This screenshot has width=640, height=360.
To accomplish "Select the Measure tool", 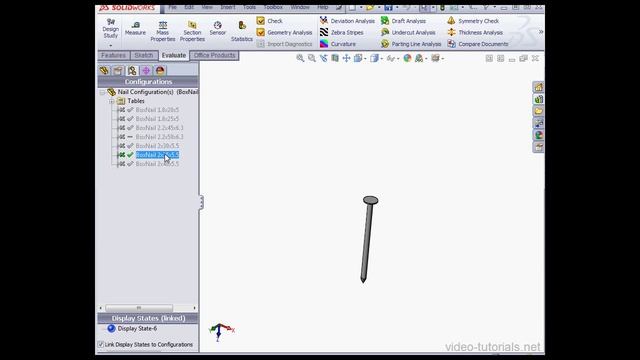I will click(135, 29).
